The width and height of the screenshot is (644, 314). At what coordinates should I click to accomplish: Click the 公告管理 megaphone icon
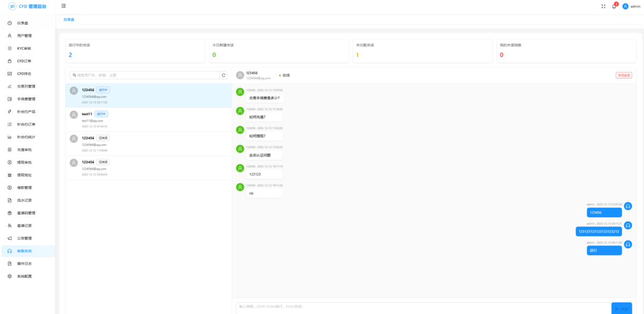(x=10, y=238)
